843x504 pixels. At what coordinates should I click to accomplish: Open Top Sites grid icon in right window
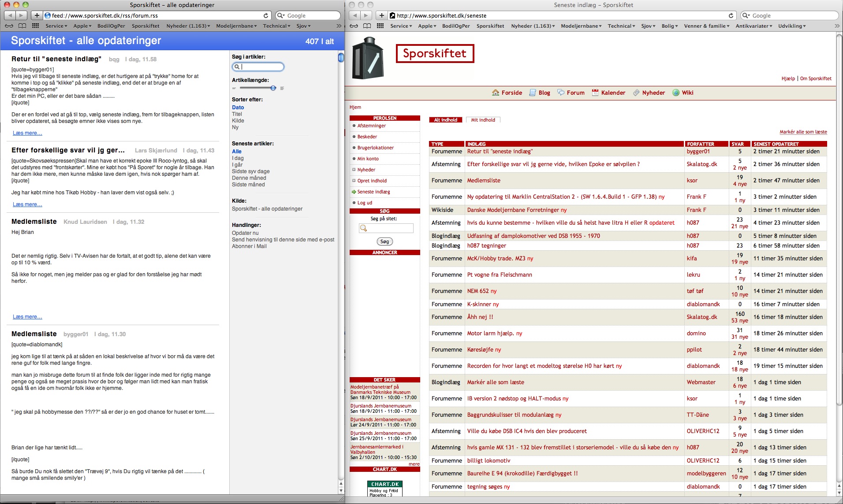point(380,26)
